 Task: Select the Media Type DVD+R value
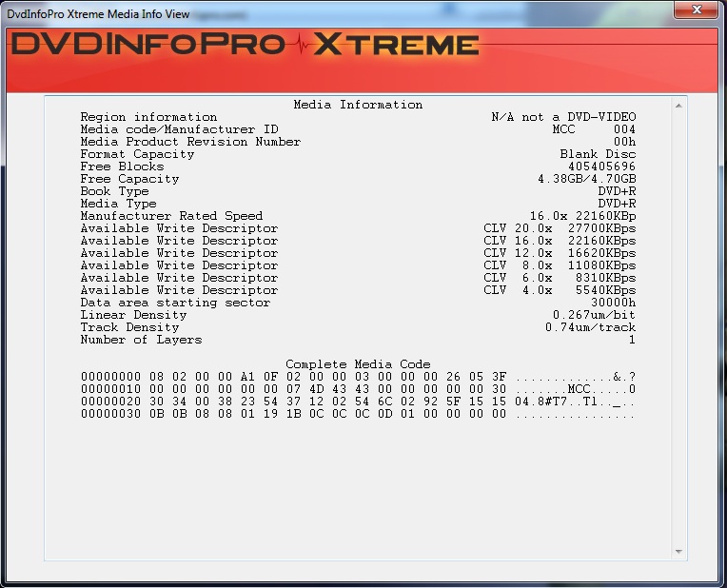[617, 204]
